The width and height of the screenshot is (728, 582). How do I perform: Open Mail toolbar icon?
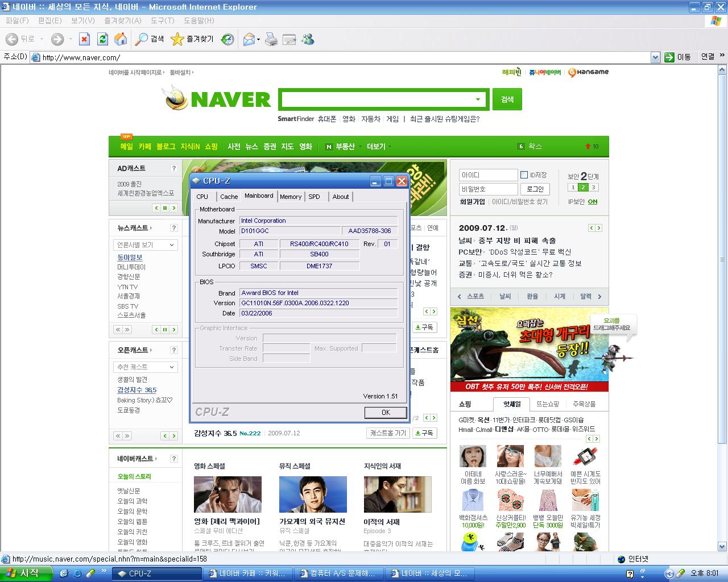[249, 39]
